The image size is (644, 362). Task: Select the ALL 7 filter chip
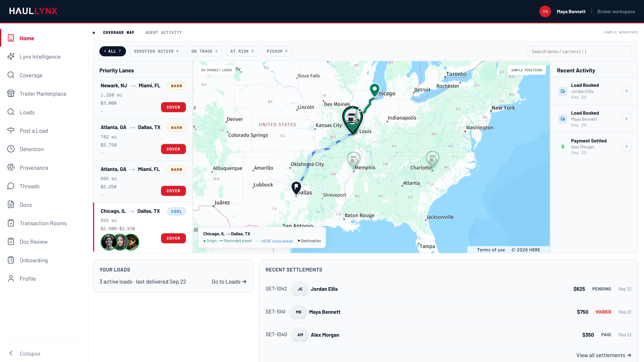pos(113,51)
